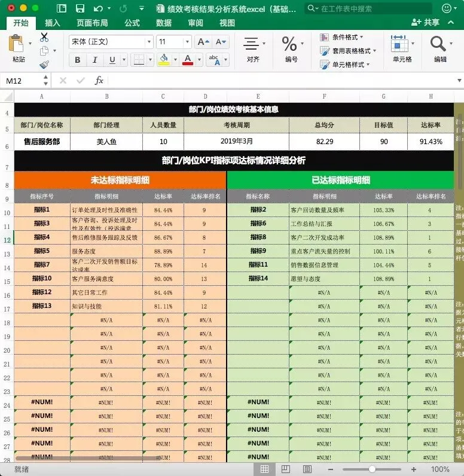Open Cell Styles (单元格样式) dropdown

point(345,65)
